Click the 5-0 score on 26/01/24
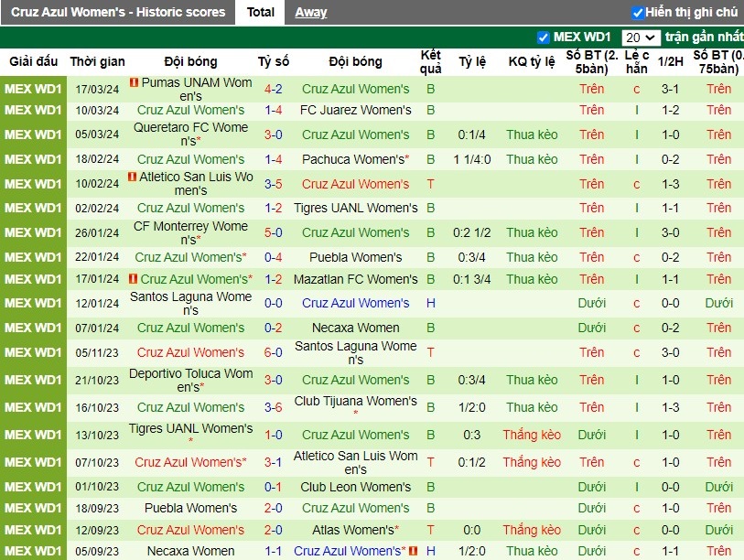 274,232
